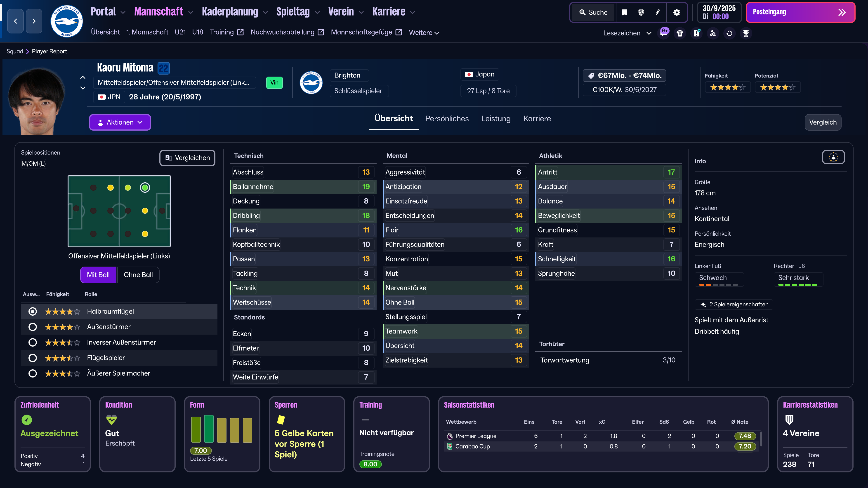
Task: Open chat messages icon with 9+ badge
Action: pyautogui.click(x=663, y=33)
